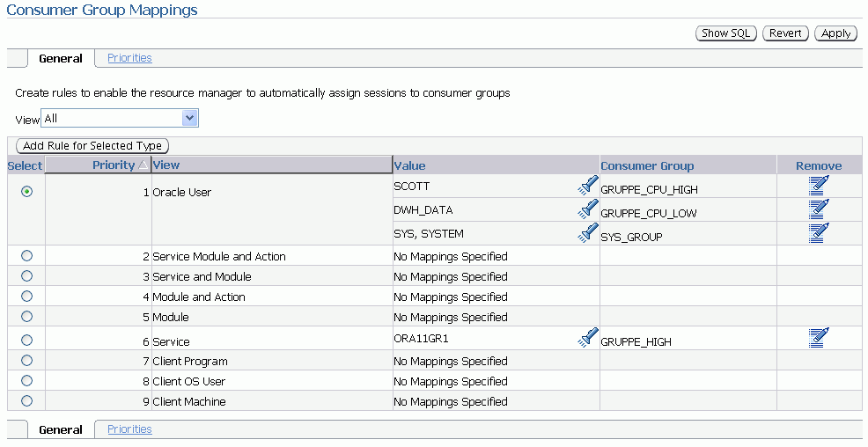
Task: Select the Client Program radio button
Action: (26, 361)
